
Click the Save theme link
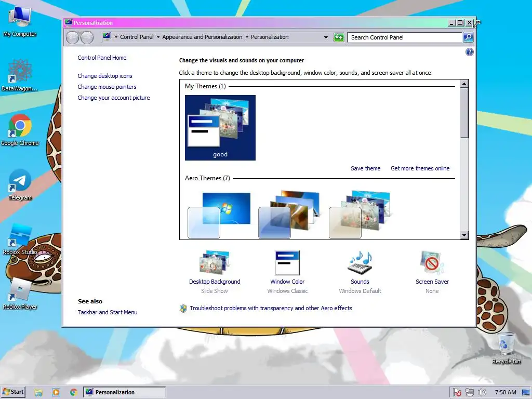(365, 168)
